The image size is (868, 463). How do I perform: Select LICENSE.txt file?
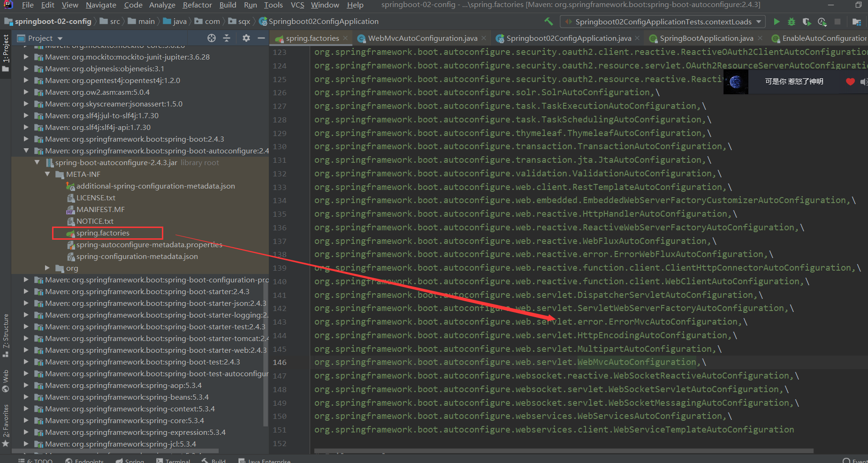coord(96,197)
